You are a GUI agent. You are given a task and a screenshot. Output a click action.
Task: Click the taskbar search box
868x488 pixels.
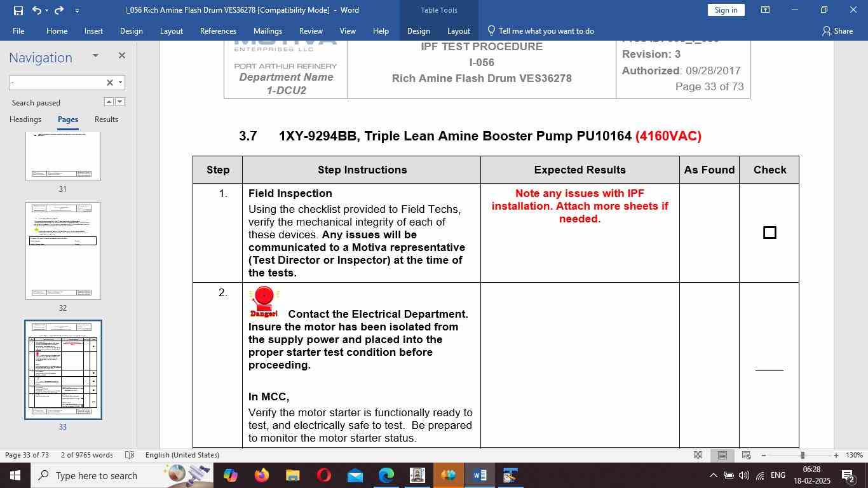[x=122, y=475]
